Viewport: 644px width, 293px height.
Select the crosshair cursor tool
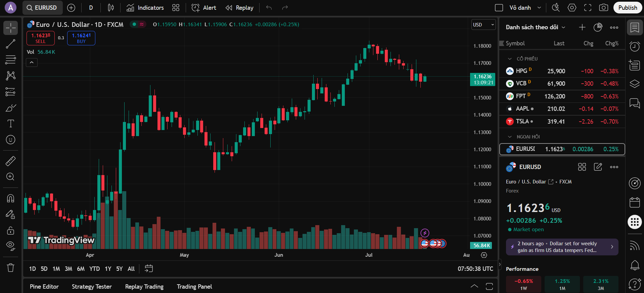[x=11, y=28]
